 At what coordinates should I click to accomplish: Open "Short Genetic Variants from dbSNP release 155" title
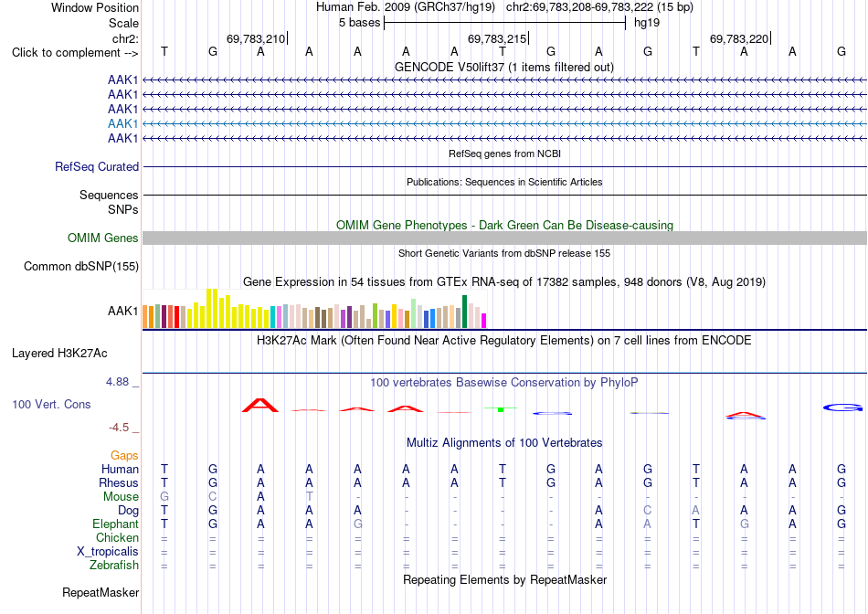(504, 254)
